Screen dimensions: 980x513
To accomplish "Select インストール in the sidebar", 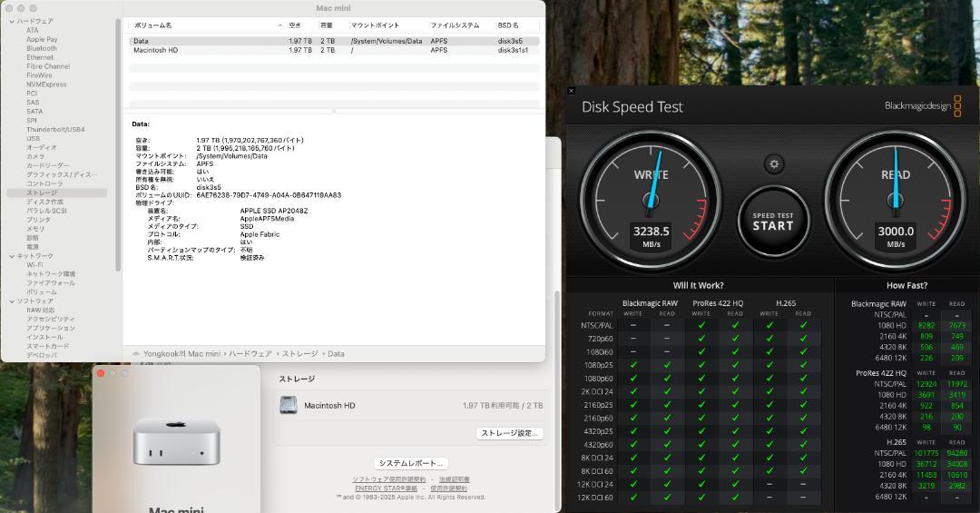I will pos(44,337).
